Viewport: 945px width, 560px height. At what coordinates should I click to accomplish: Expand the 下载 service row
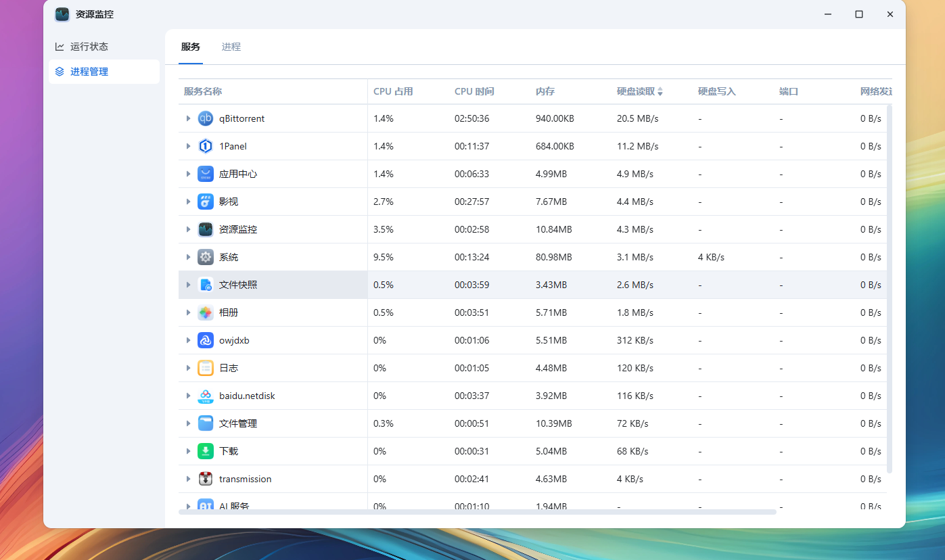point(188,451)
